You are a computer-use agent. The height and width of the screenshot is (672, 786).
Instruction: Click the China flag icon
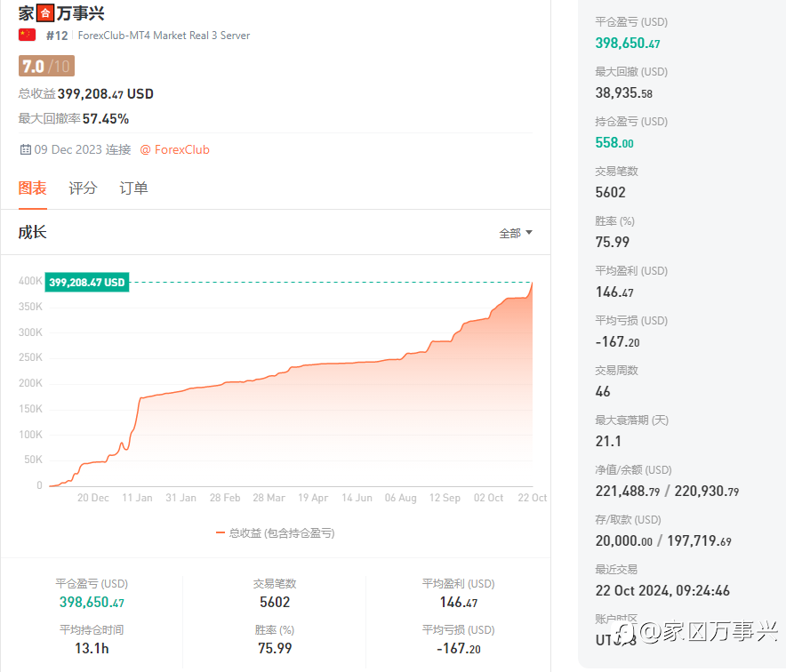[27, 35]
